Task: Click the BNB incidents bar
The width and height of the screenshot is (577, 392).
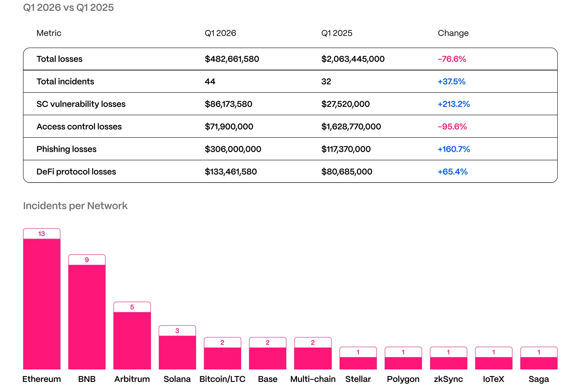Action: coord(87,316)
